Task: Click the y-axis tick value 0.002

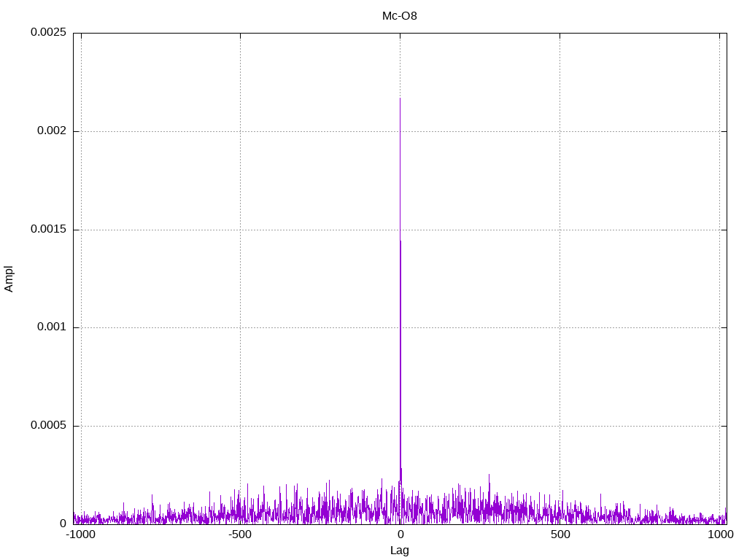Action: coord(52,131)
